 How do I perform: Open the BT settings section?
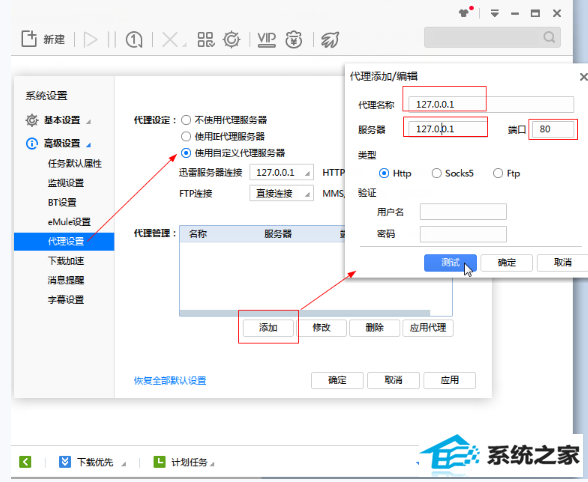[x=62, y=202]
